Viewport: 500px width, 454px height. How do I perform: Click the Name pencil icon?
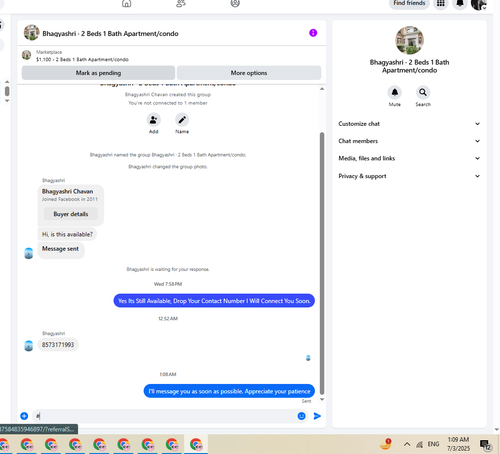182,120
